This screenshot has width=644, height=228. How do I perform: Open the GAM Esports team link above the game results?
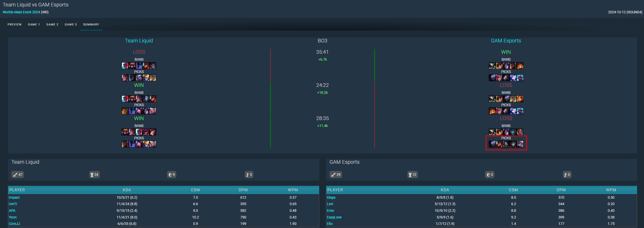pyautogui.click(x=506, y=41)
